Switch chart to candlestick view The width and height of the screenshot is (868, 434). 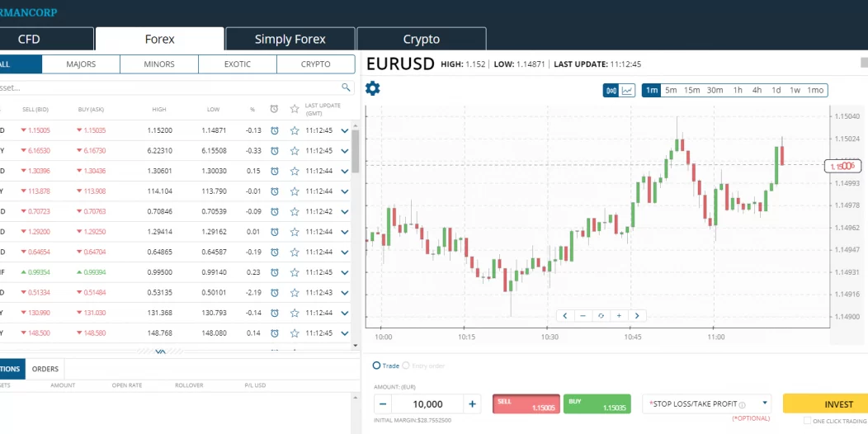pyautogui.click(x=611, y=90)
